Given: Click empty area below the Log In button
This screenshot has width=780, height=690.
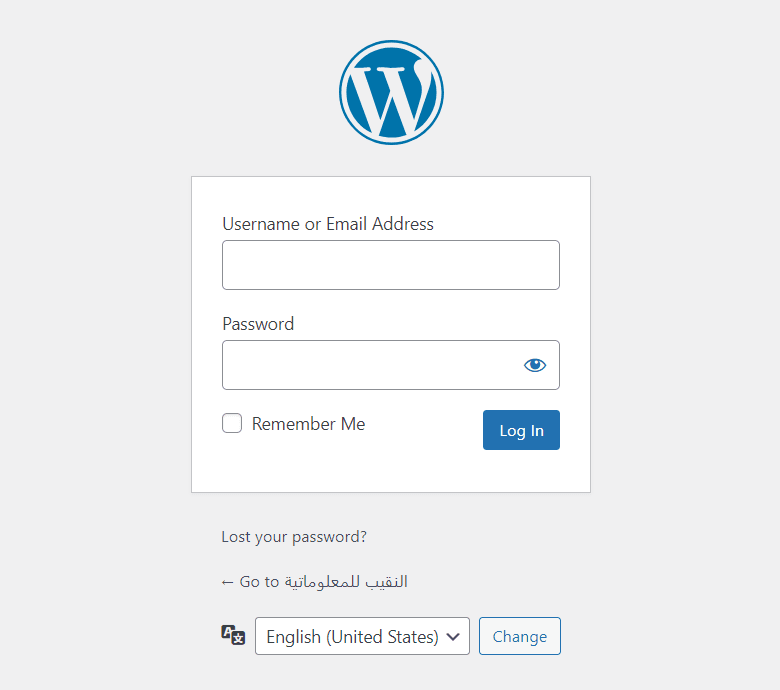Looking at the screenshot, I should [x=521, y=472].
